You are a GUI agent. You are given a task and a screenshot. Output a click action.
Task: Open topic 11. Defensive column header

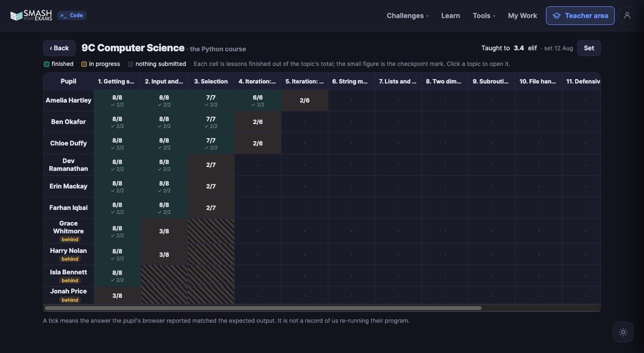click(x=582, y=82)
